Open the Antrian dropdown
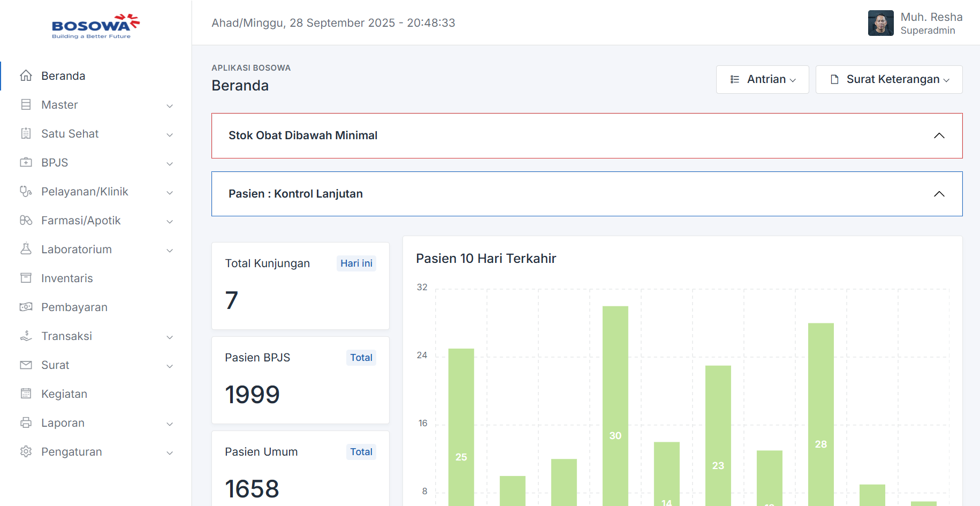 (x=762, y=80)
